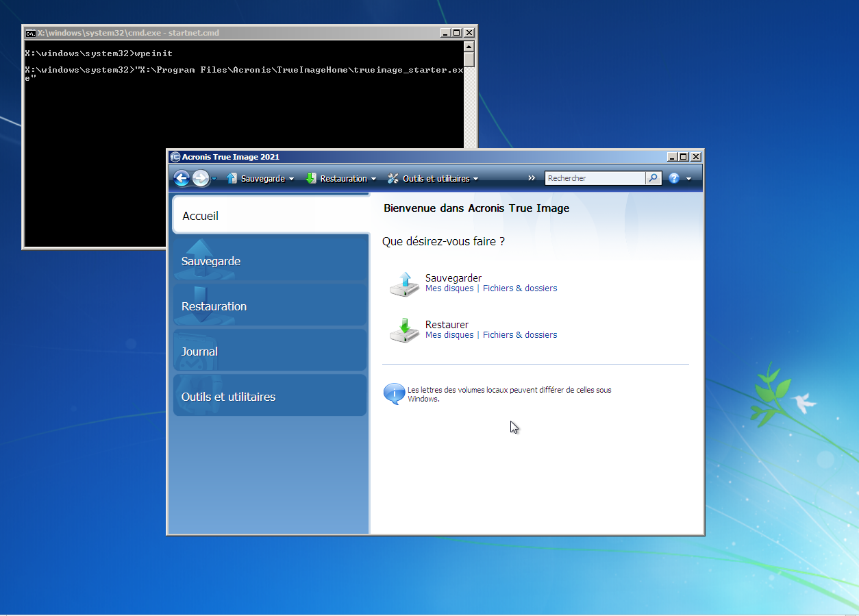The height and width of the screenshot is (616, 859).
Task: Expand the Outils et utilitaires dropdown arrow
Action: (475, 179)
